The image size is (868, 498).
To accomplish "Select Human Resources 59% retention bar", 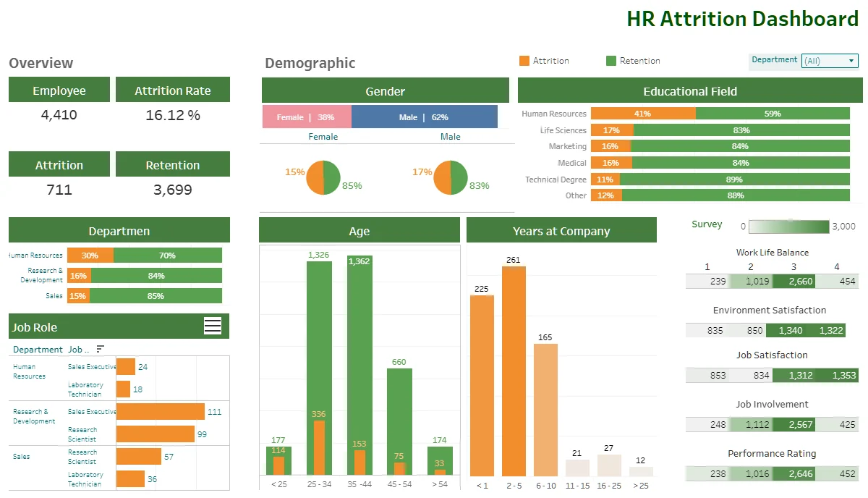I will pyautogui.click(x=773, y=114).
